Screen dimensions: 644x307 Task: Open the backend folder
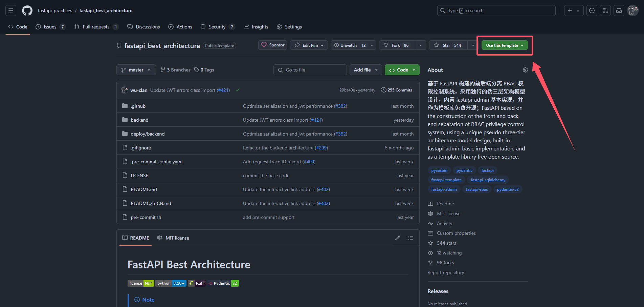click(139, 120)
